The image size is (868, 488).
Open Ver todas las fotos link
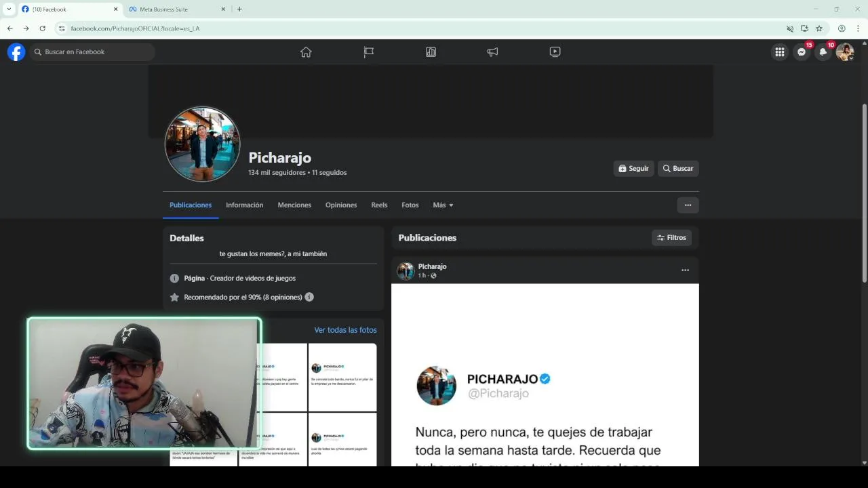click(345, 330)
